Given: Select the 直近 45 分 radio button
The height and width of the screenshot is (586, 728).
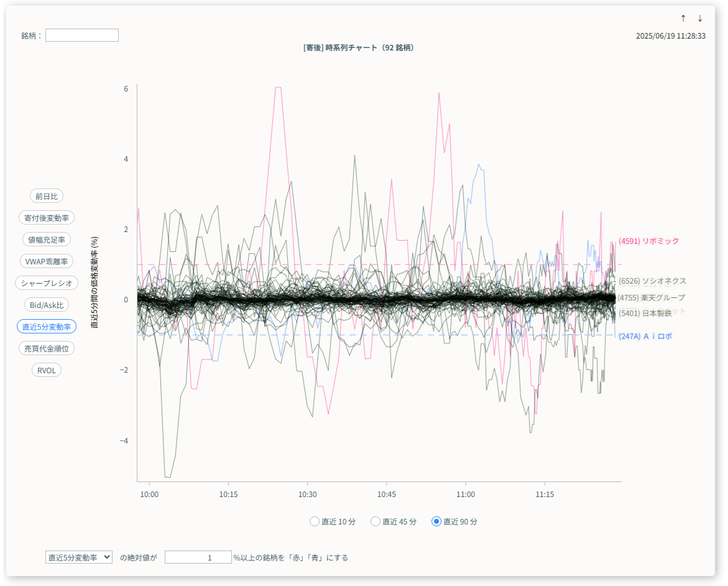Looking at the screenshot, I should pyautogui.click(x=376, y=521).
